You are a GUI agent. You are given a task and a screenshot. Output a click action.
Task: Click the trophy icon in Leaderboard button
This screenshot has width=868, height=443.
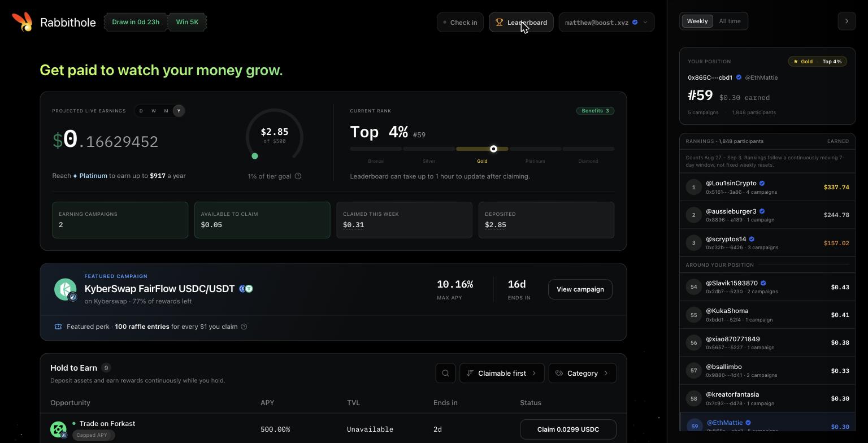coord(499,23)
